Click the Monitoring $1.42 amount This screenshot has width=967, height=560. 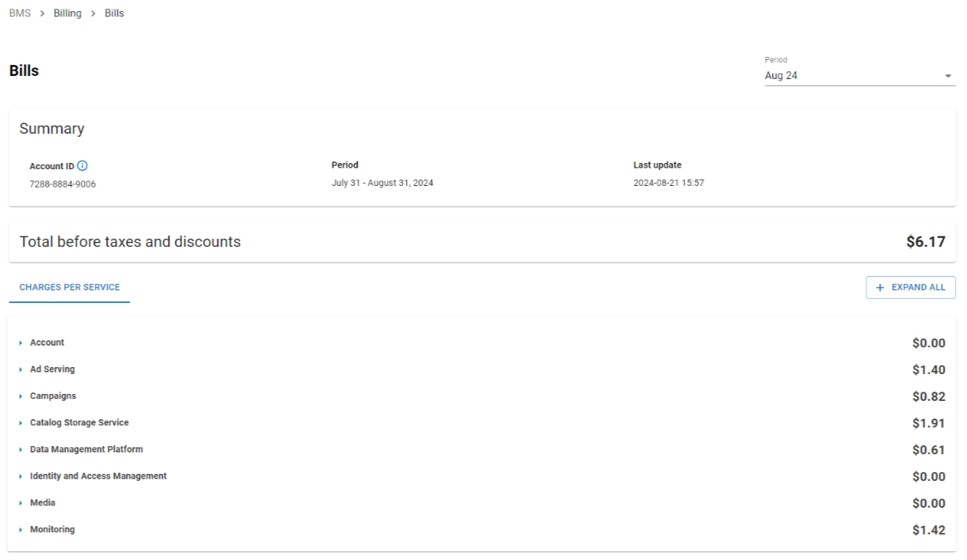point(928,531)
